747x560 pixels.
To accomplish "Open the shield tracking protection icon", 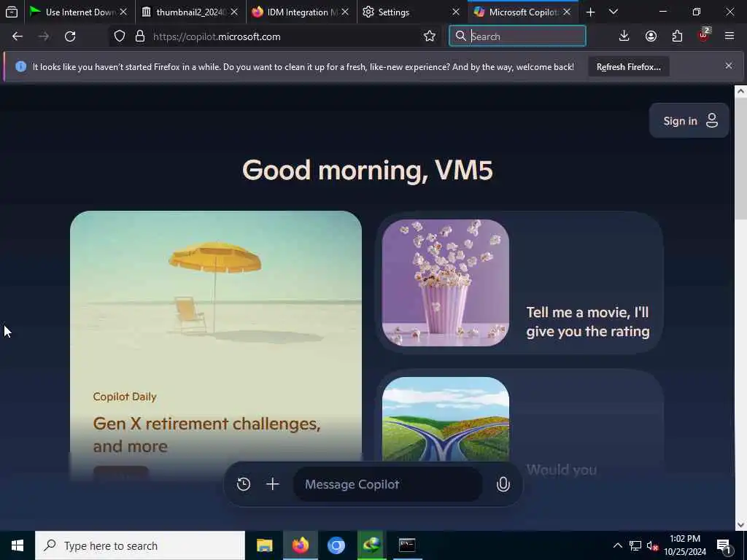I will [120, 36].
